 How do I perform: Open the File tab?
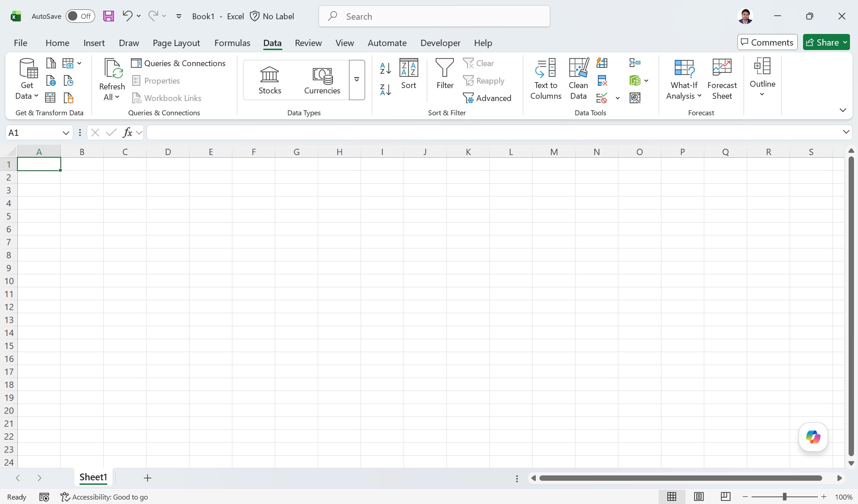click(x=21, y=43)
